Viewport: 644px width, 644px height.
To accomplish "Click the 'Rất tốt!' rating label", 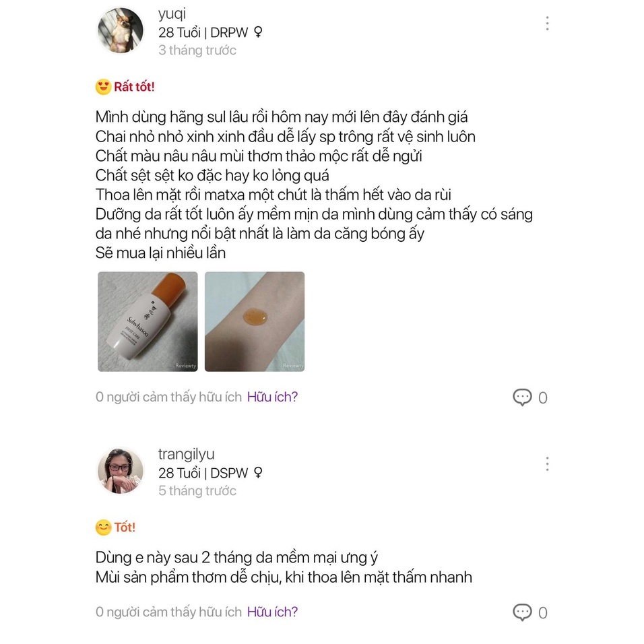I will coord(134,87).
